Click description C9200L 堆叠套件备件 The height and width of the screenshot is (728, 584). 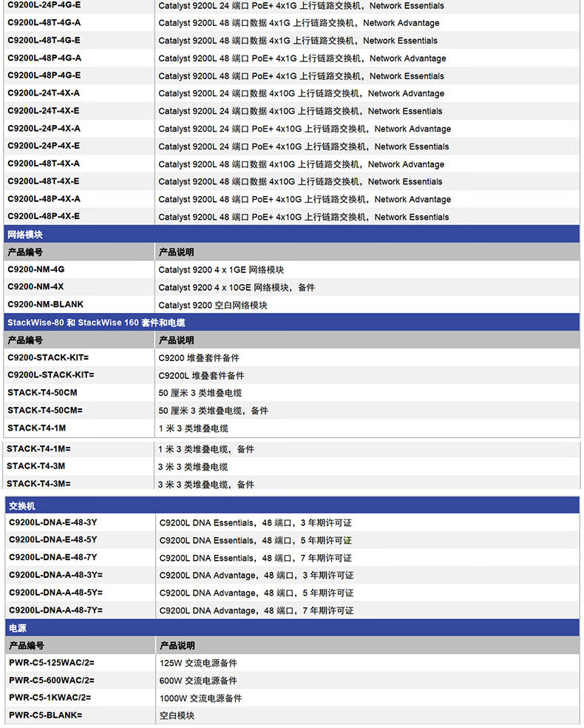click(x=201, y=376)
